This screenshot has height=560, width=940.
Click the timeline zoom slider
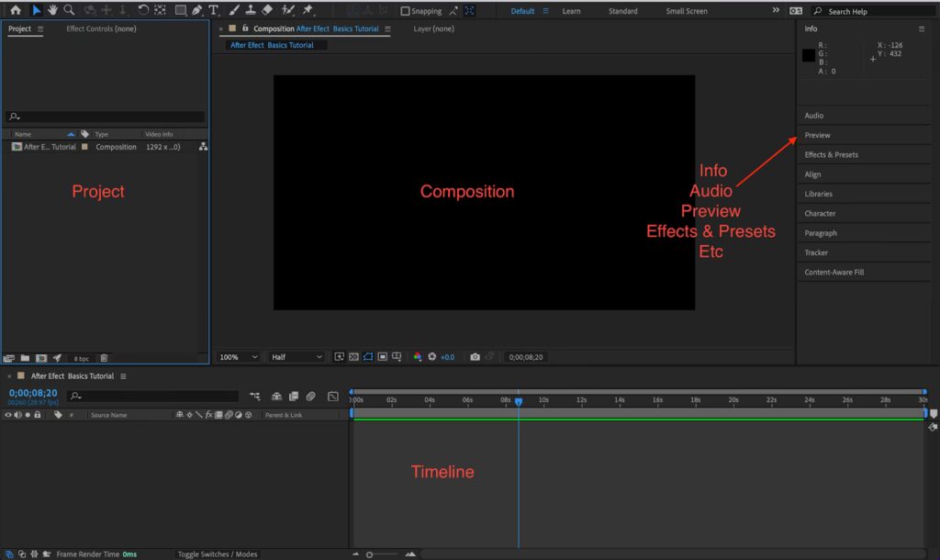(x=370, y=554)
